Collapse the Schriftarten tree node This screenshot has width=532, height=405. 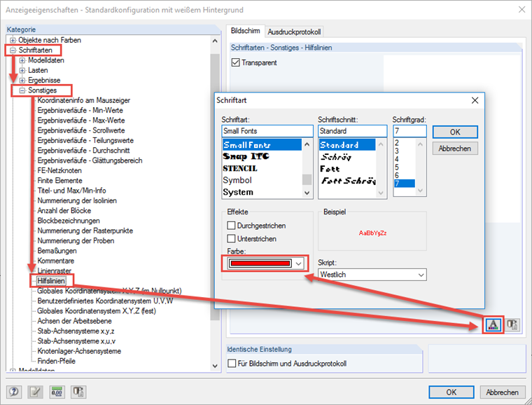[13, 50]
